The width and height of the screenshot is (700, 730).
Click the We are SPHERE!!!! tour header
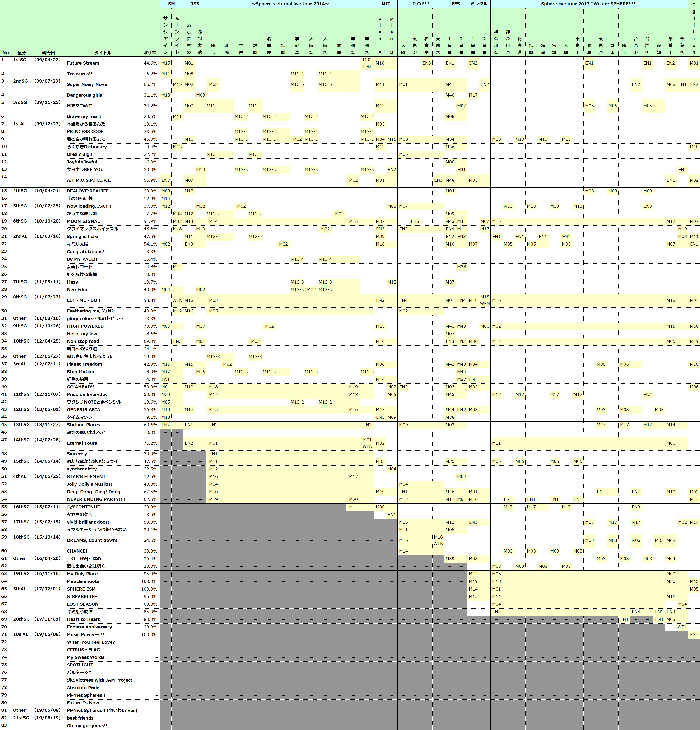[x=589, y=4]
